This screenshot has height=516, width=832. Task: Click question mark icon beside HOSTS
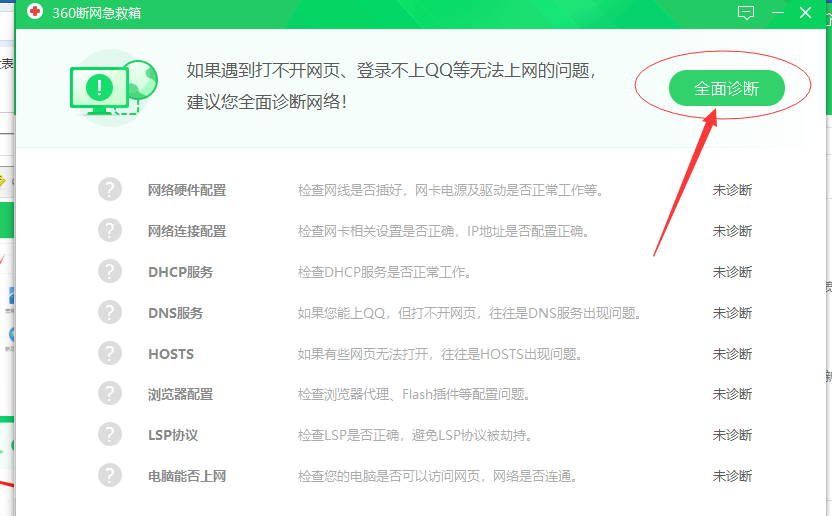(110, 353)
